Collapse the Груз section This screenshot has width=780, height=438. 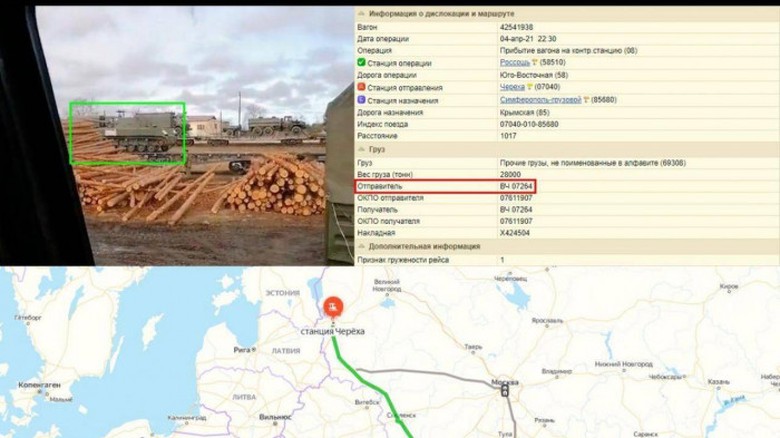click(x=361, y=149)
